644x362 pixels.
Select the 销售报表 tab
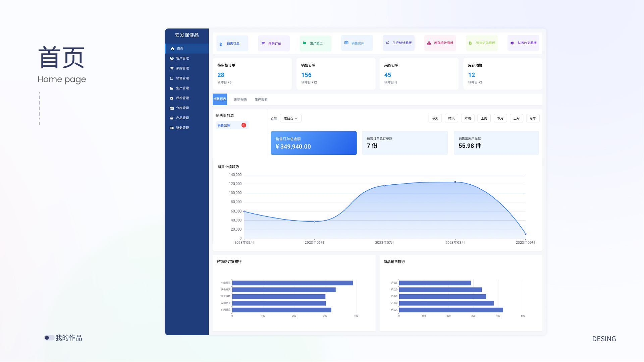pos(220,99)
